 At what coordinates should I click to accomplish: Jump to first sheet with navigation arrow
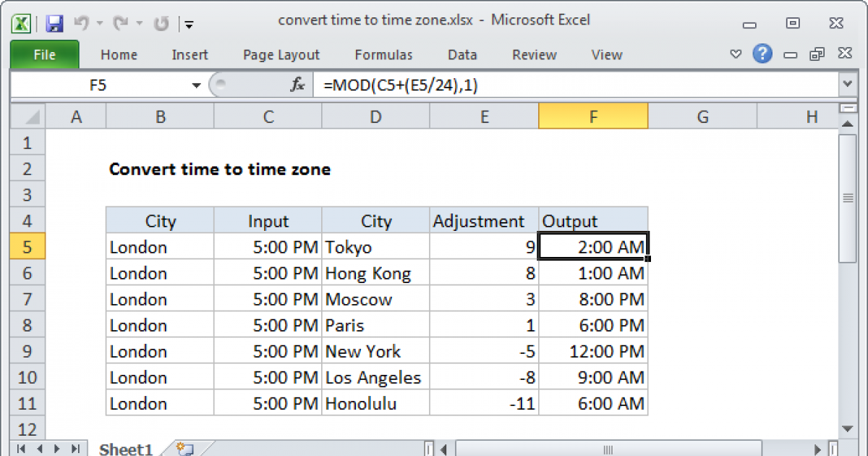click(20, 449)
